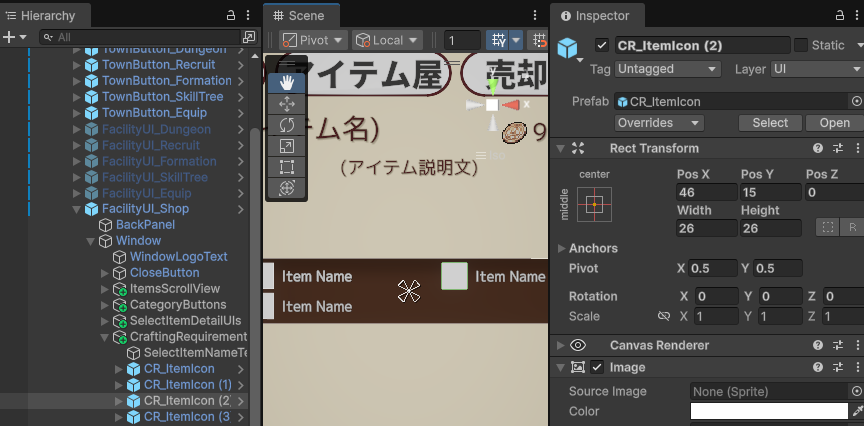The width and height of the screenshot is (864, 426).
Task: Select CloseButton in the Hierarchy
Action: pyautogui.click(x=164, y=272)
